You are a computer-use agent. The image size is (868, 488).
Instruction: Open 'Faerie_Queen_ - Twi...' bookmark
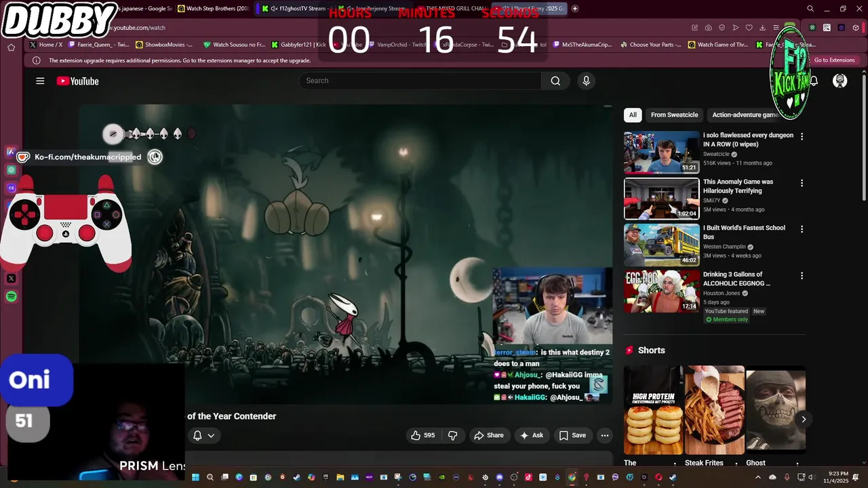[x=100, y=45]
